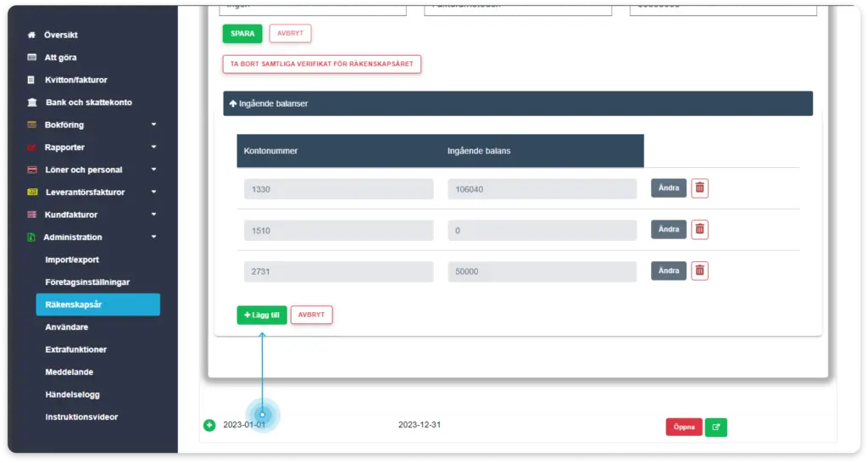Click AVBRYT next to SPARA
Screen dimensions: 868x463
tap(290, 34)
